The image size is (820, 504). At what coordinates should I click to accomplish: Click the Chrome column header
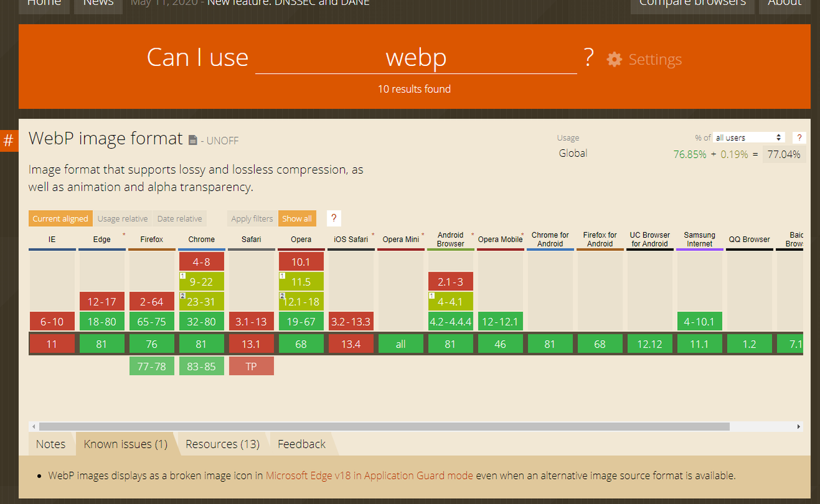pyautogui.click(x=202, y=240)
